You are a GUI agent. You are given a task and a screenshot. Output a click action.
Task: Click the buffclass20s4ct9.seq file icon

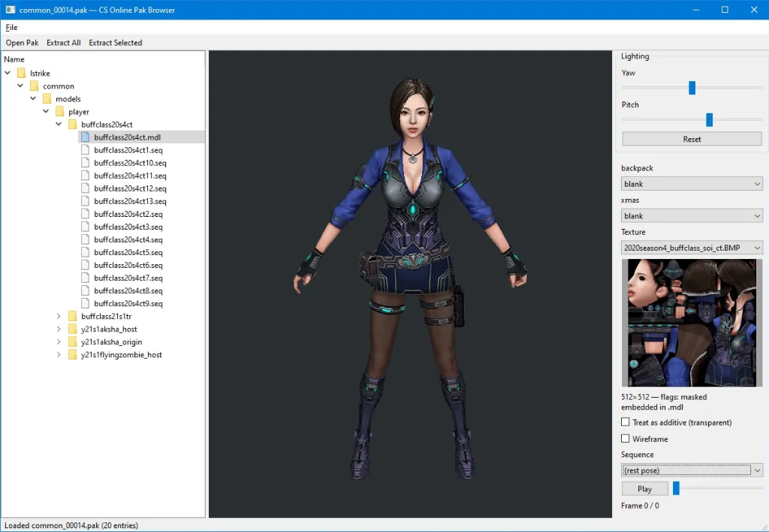[x=85, y=303]
